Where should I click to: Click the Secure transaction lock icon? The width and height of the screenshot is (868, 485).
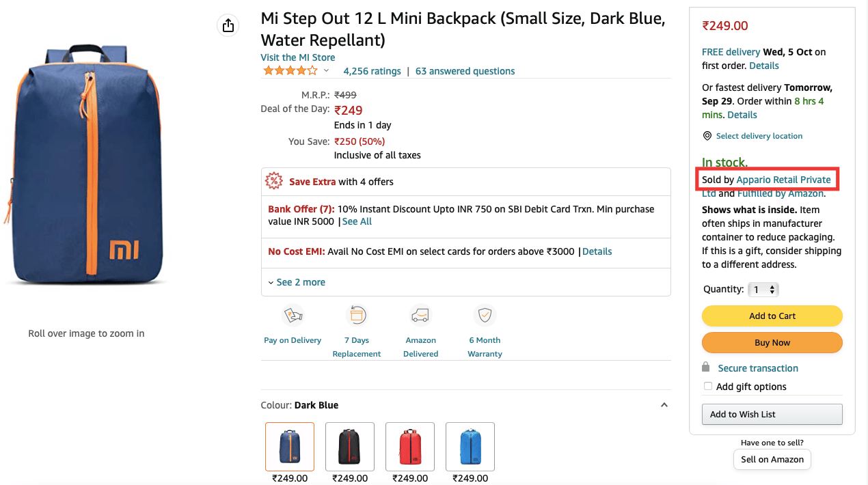point(706,368)
